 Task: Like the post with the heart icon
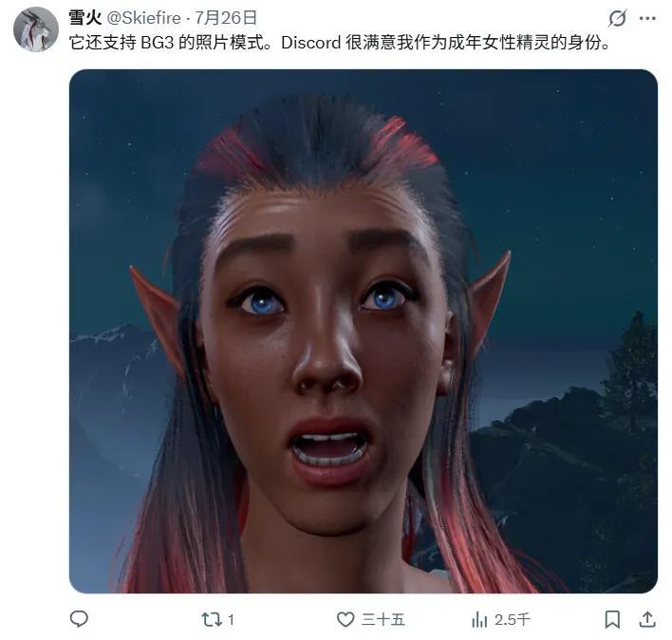[345, 619]
